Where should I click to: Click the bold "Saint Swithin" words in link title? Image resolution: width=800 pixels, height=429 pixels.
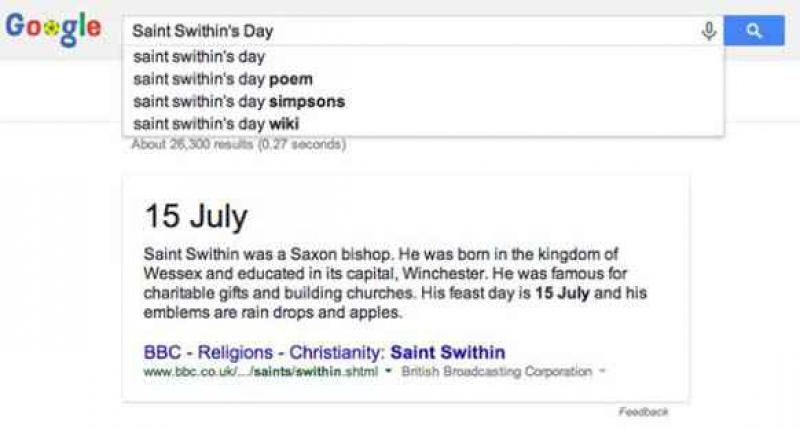447,352
